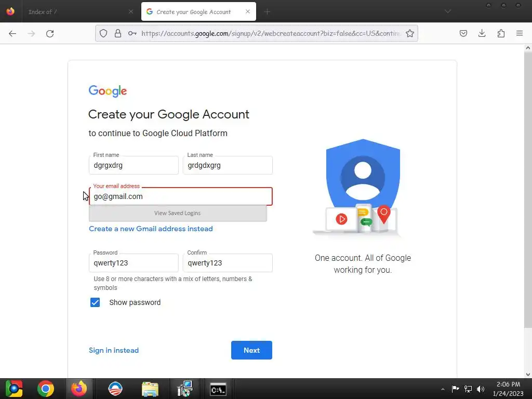Click the forward navigation arrow
Image resolution: width=532 pixels, height=399 pixels.
point(31,33)
